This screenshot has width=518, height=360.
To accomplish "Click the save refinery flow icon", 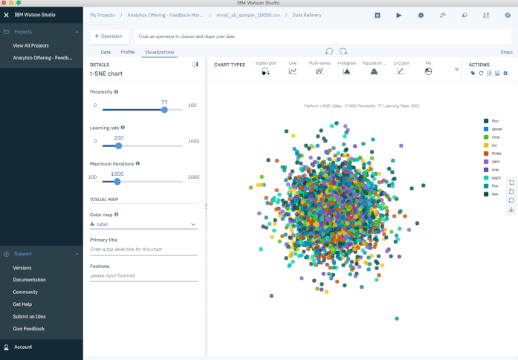I will click(x=377, y=15).
